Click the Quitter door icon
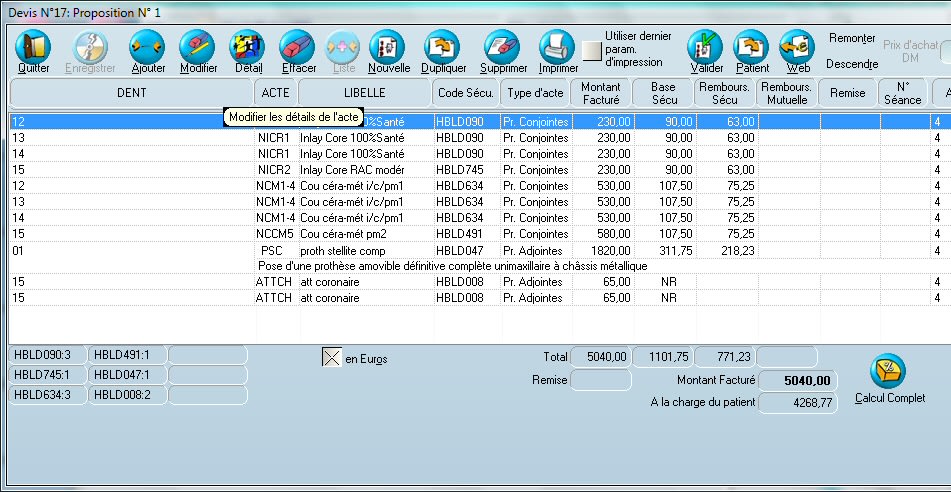951x492 pixels. (x=33, y=48)
